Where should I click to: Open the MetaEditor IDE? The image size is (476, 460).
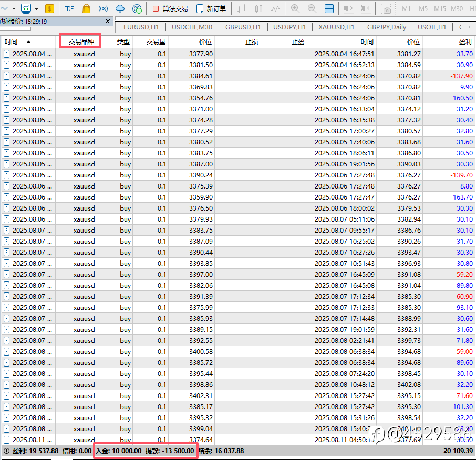(69, 8)
